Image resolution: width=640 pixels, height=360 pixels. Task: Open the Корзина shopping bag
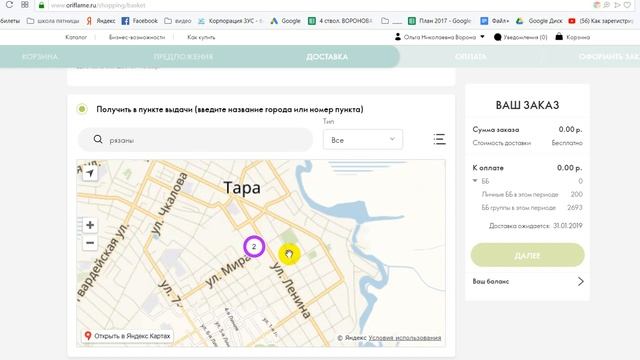coord(573,37)
